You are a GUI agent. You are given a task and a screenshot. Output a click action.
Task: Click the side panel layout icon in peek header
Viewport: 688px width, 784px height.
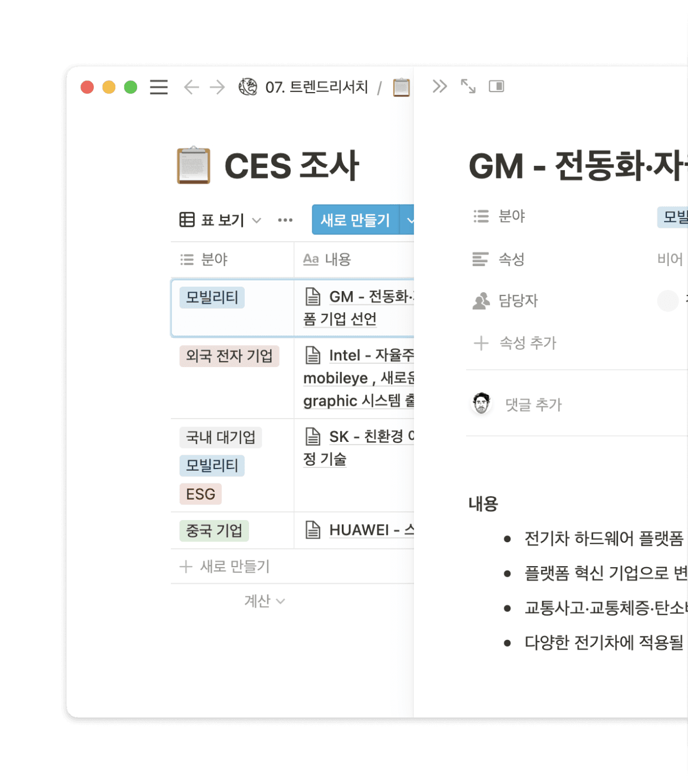pos(497,86)
